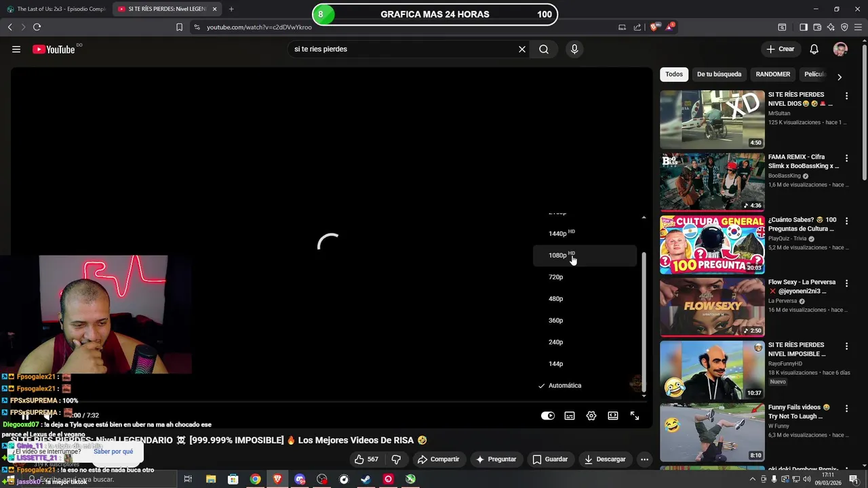This screenshot has width=868, height=488.
Task: Open the Crear dropdown
Action: click(781, 49)
